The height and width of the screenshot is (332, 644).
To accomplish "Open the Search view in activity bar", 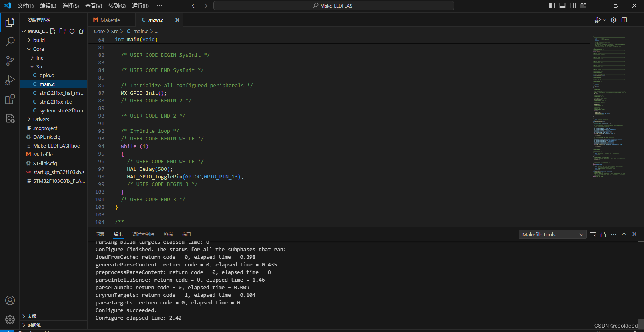I will [10, 41].
